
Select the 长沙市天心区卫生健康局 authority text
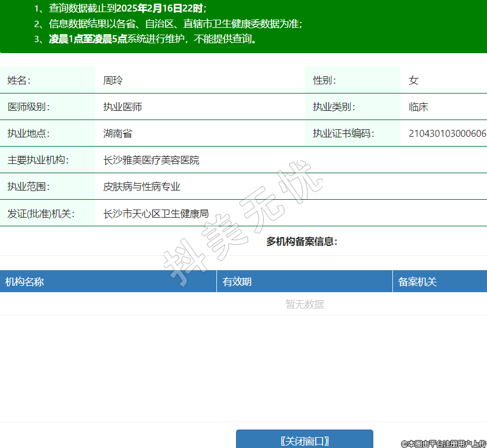point(156,214)
